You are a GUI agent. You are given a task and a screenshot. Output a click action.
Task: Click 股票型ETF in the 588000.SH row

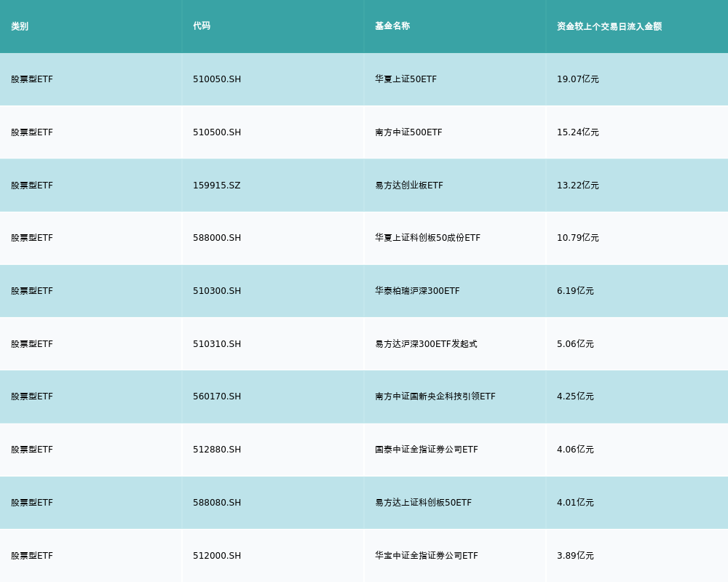point(32,238)
